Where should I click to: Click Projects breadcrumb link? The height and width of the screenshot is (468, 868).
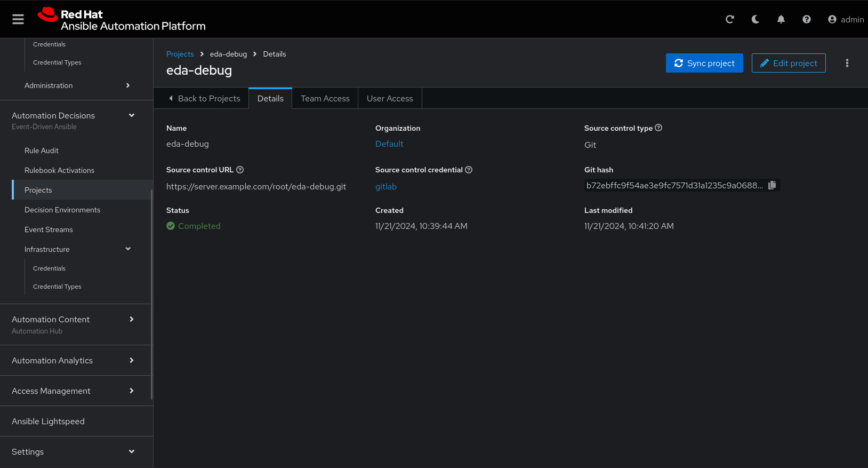coord(180,54)
